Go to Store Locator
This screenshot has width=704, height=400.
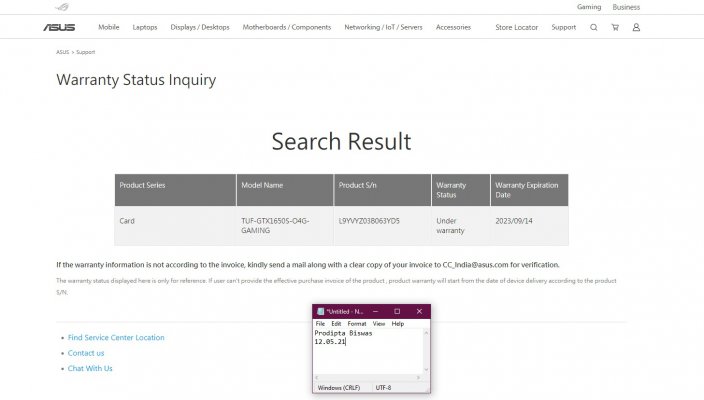click(516, 27)
